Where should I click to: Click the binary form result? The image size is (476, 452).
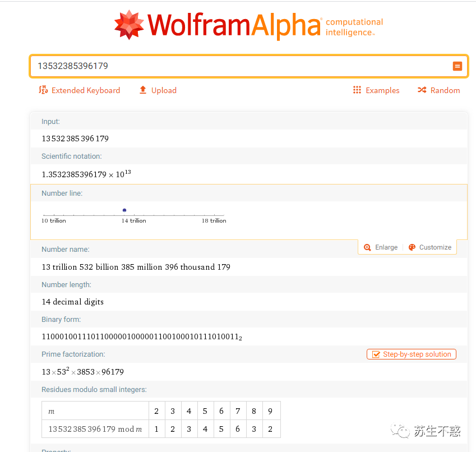(x=142, y=337)
